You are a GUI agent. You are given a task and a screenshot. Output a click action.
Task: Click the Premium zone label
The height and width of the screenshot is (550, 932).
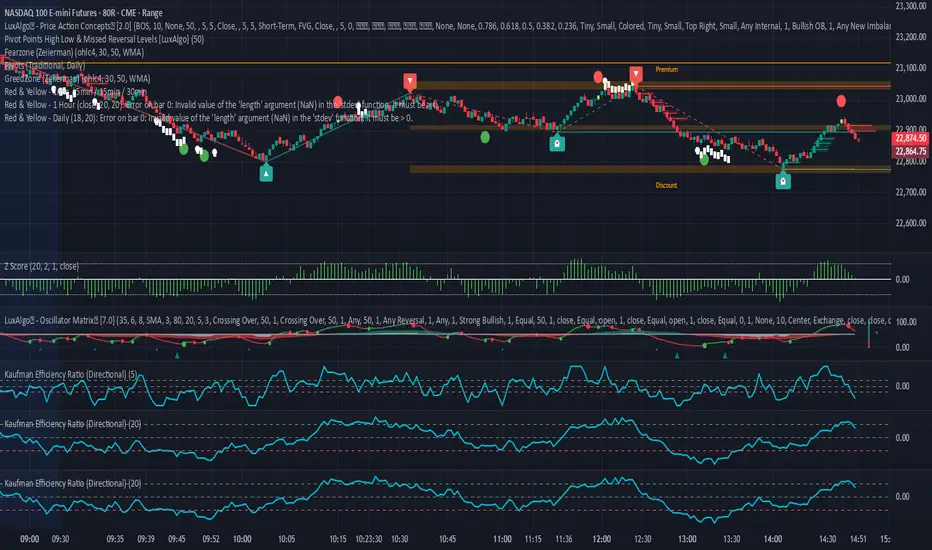pos(668,69)
